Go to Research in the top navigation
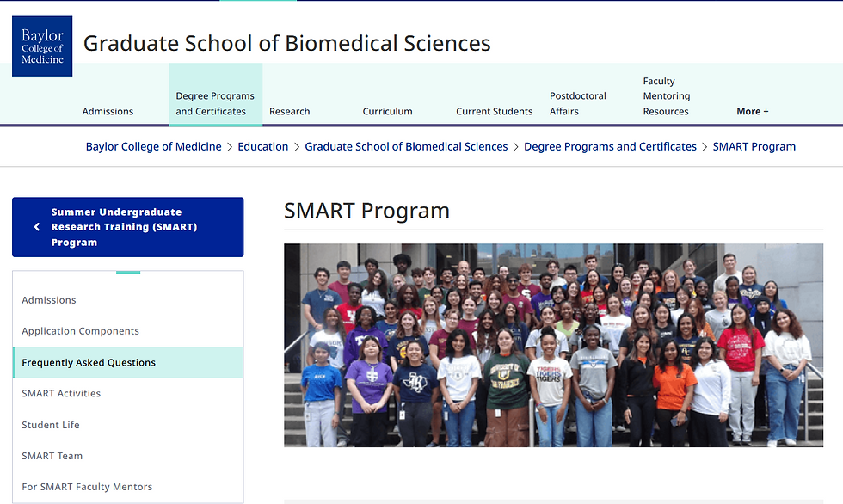Viewport: 843px width, 504px height. (x=289, y=111)
